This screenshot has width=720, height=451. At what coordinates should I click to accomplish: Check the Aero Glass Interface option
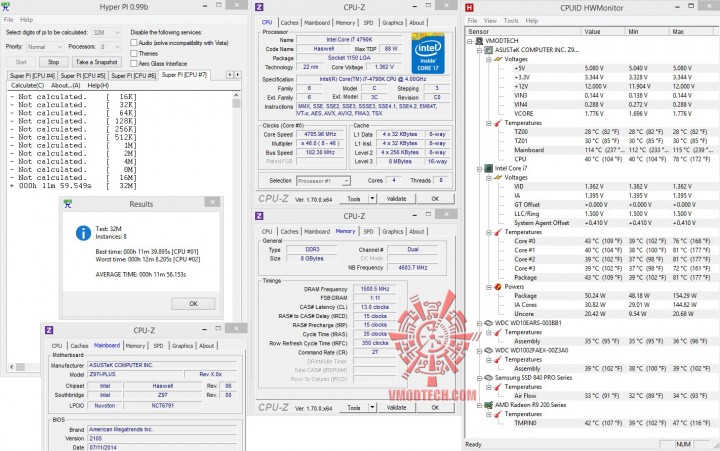tap(134, 63)
